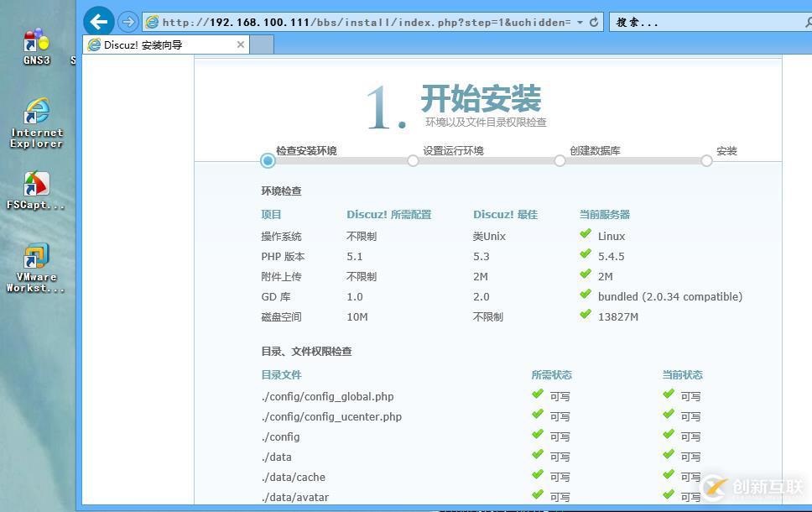Expand the address bar URL dropdown
This screenshot has height=512, width=812.
pyautogui.click(x=580, y=23)
